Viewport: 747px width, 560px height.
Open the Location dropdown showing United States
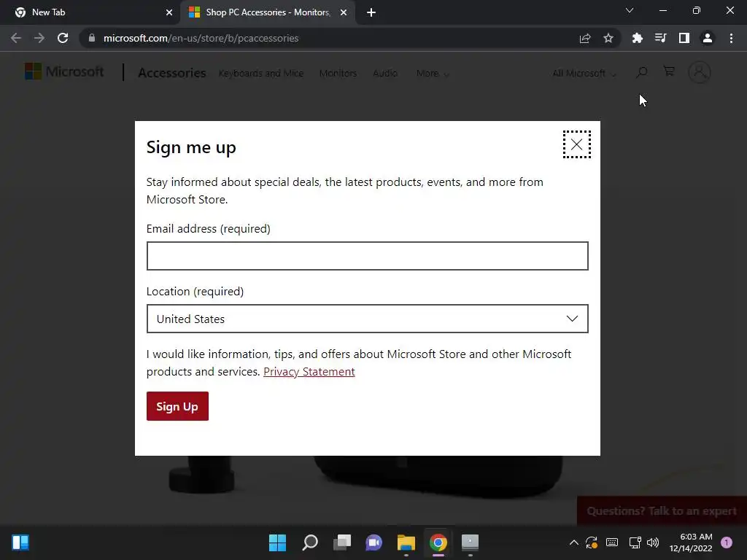pyautogui.click(x=368, y=319)
